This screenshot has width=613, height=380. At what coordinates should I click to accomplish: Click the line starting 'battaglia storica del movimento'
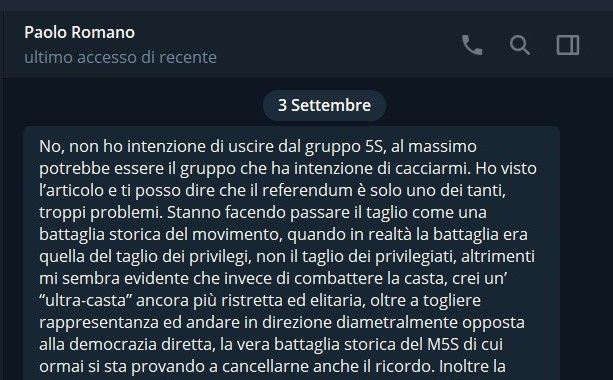point(283,235)
